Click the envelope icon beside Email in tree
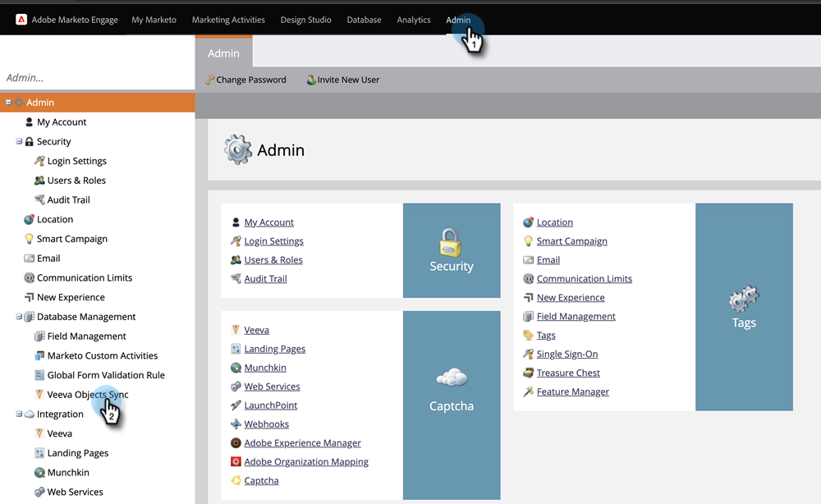The image size is (821, 504). pyautogui.click(x=30, y=258)
